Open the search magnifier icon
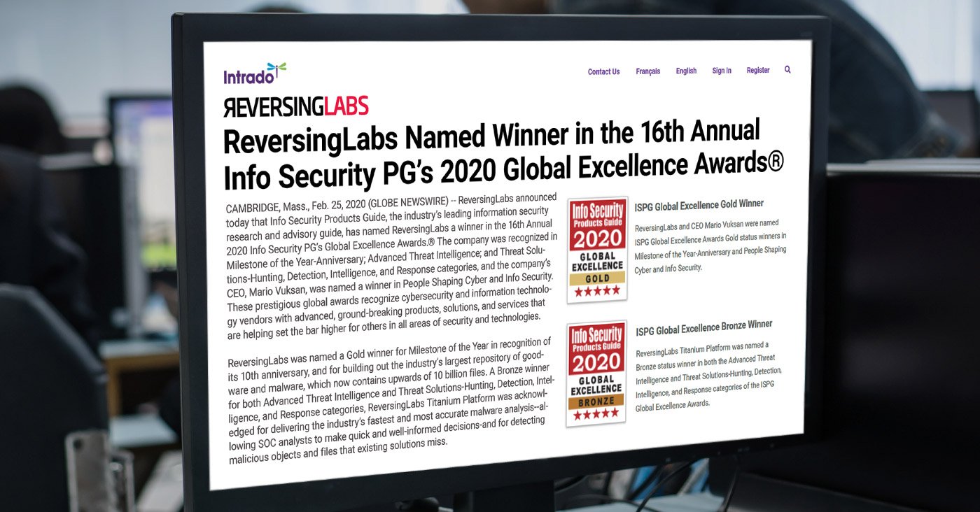980x512 pixels. (787, 69)
